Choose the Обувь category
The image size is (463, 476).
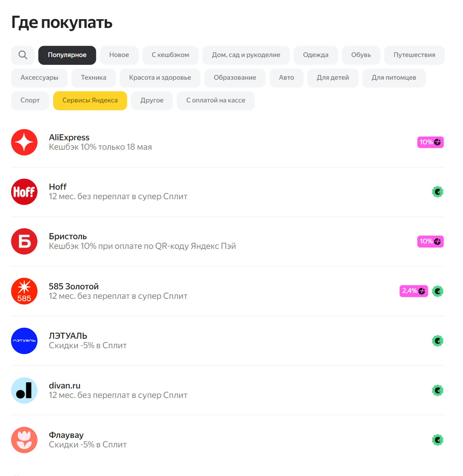361,55
